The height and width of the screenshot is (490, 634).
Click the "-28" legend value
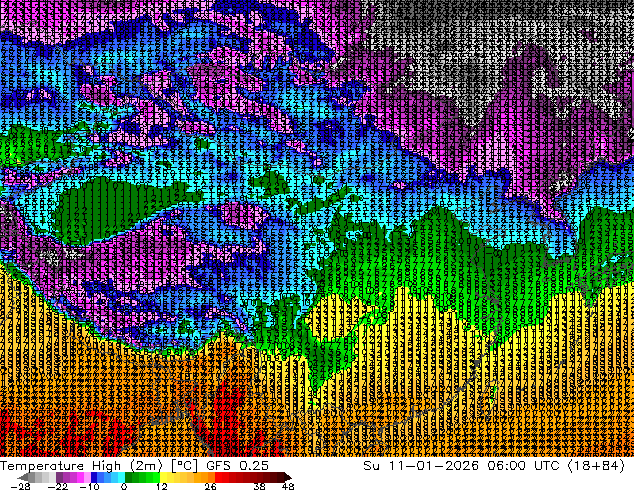click(x=21, y=486)
